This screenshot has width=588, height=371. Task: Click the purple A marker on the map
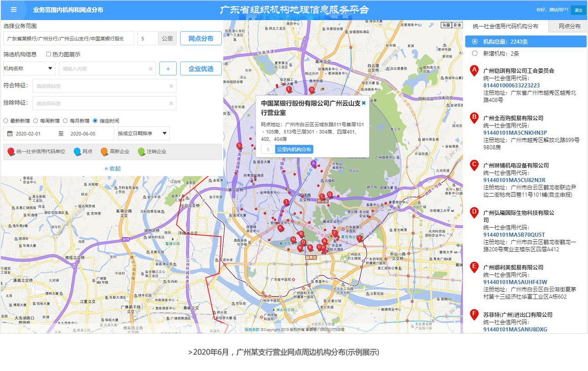[313, 163]
